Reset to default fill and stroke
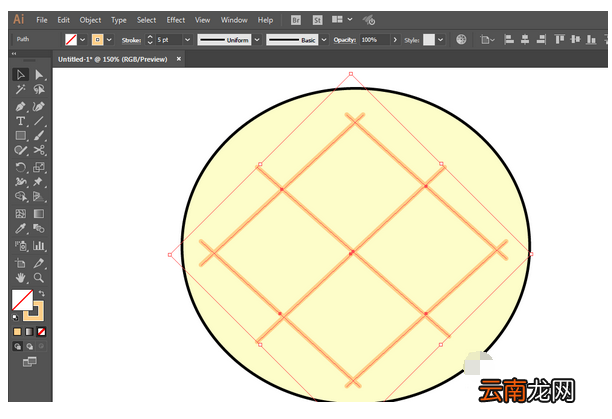 pos(15,317)
